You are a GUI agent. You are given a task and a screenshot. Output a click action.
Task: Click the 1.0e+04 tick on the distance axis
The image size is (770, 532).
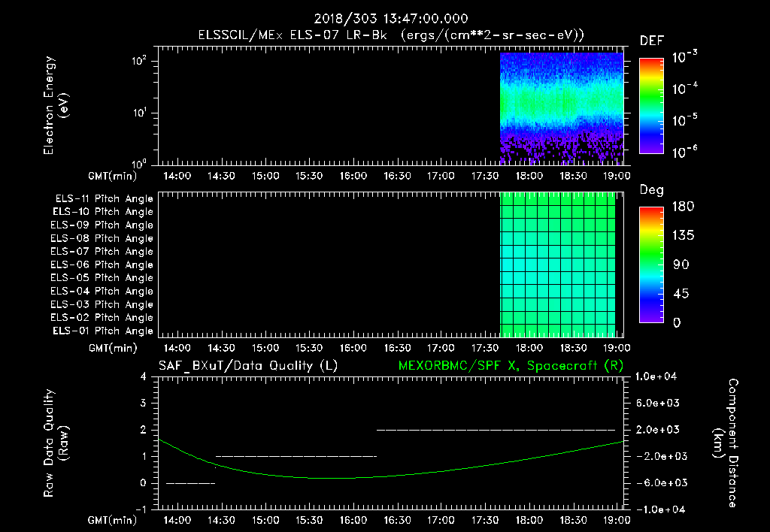(656, 376)
